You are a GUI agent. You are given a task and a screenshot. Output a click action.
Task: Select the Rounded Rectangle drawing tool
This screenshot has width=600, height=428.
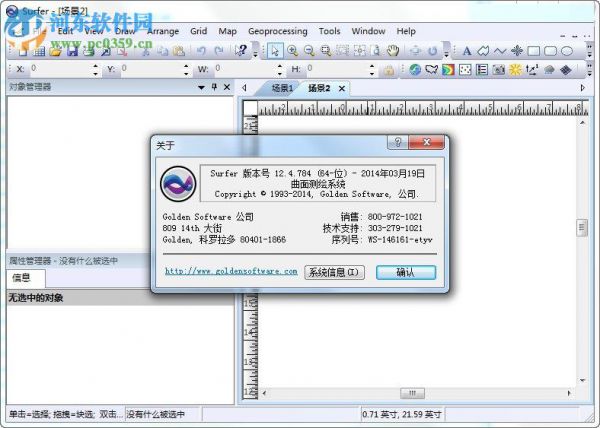[x=550, y=51]
